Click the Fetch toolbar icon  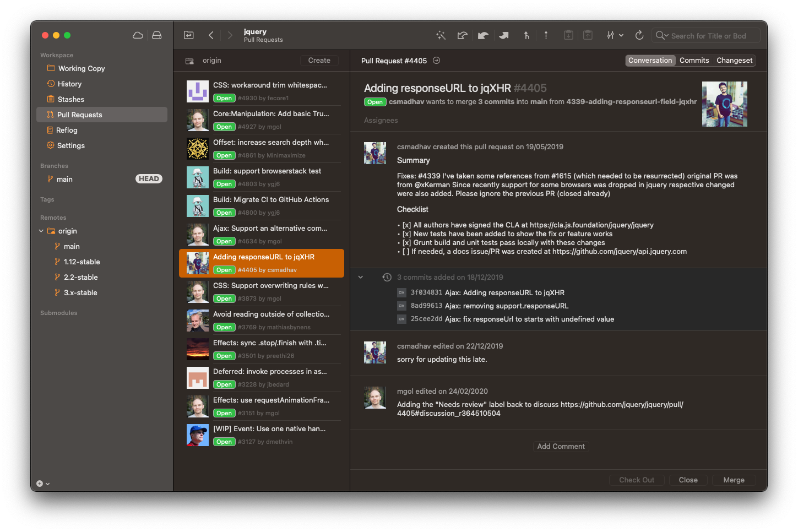[462, 35]
